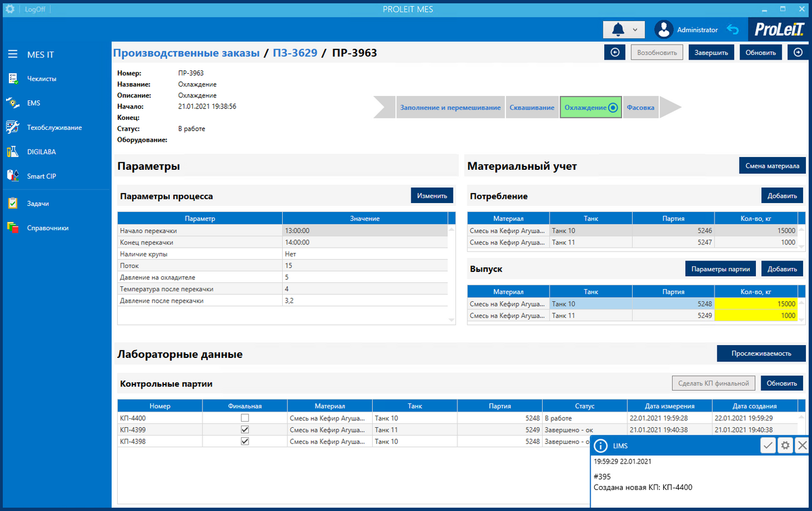Open Прослеживаемость for laboratory data
The height and width of the screenshot is (511, 812).
click(762, 353)
